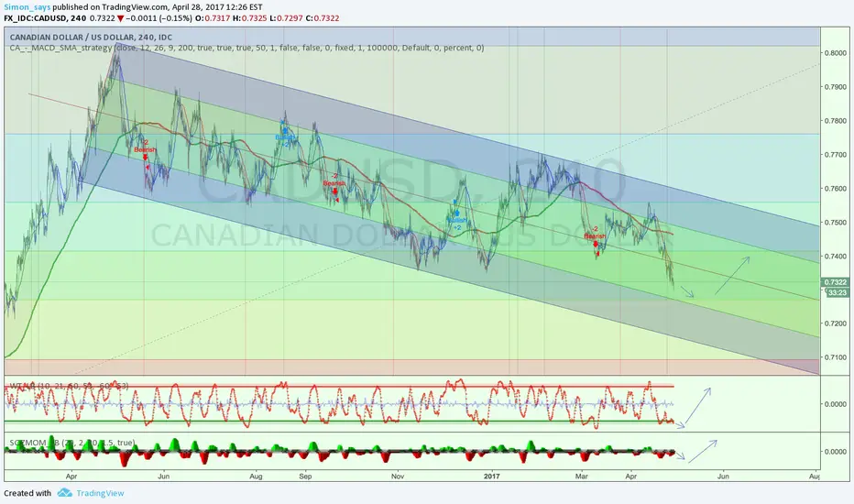Click the Bearish −2 signal marker near May 2016
Viewport: 854px width, 504px height.
click(x=146, y=152)
